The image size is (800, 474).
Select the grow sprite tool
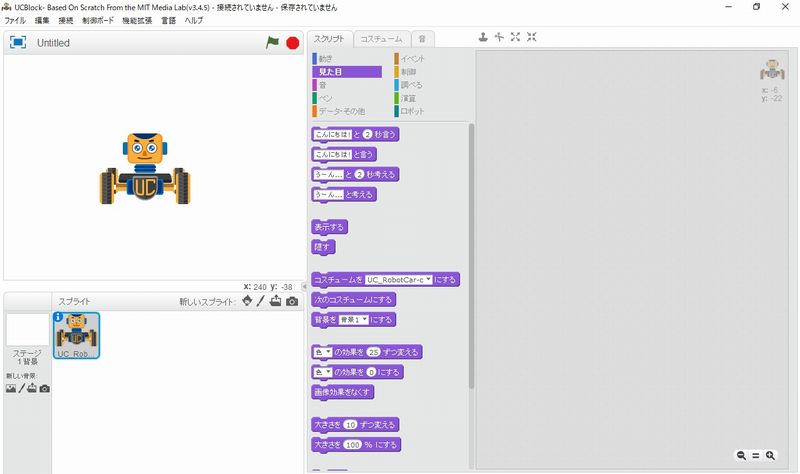pyautogui.click(x=515, y=38)
